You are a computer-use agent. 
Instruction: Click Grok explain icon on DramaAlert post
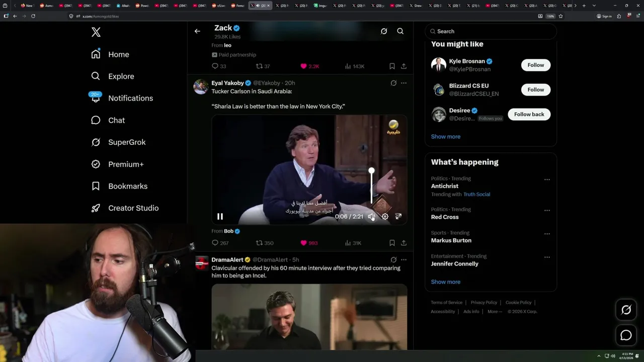pyautogui.click(x=393, y=260)
